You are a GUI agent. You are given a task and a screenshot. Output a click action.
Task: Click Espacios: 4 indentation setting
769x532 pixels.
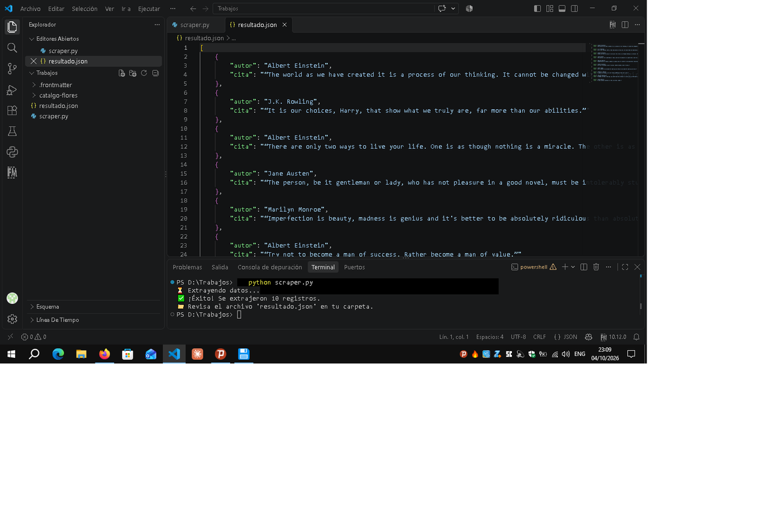[x=490, y=337]
